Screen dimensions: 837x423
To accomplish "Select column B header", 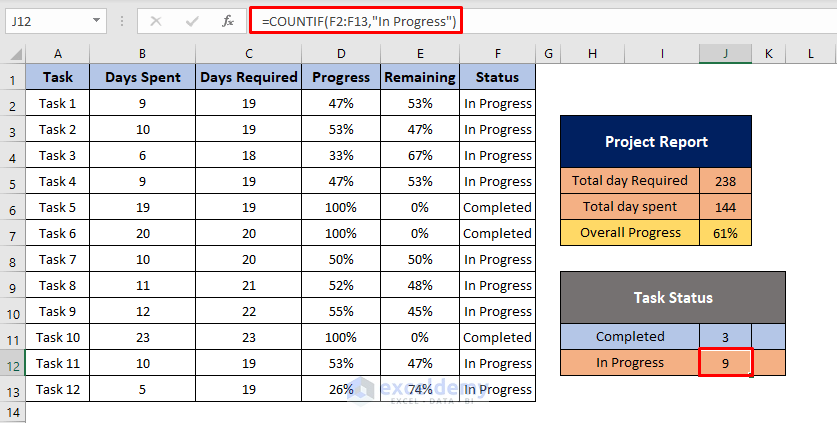I will pyautogui.click(x=143, y=53).
